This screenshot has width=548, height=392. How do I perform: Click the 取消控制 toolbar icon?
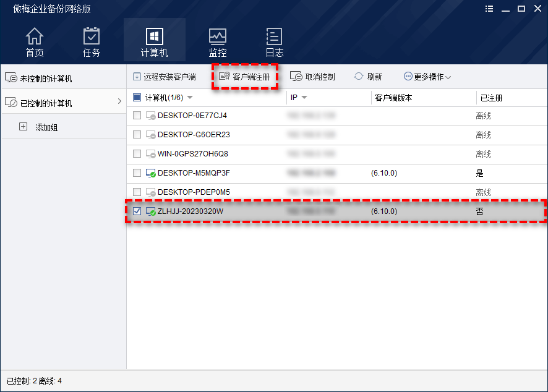pos(296,77)
